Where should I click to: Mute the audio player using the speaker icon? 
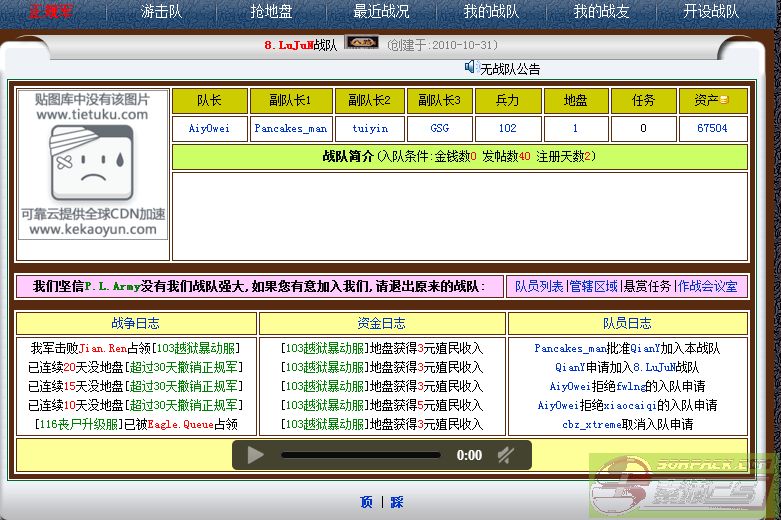[x=506, y=455]
